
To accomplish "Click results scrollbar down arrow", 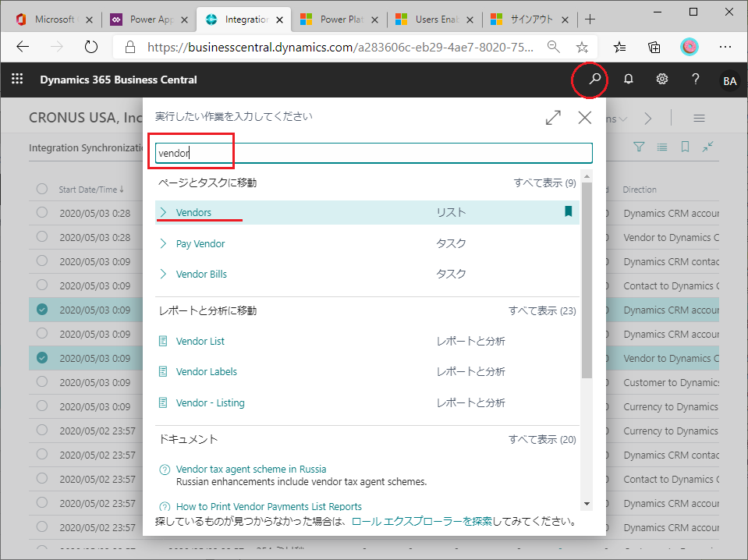I will click(x=587, y=504).
